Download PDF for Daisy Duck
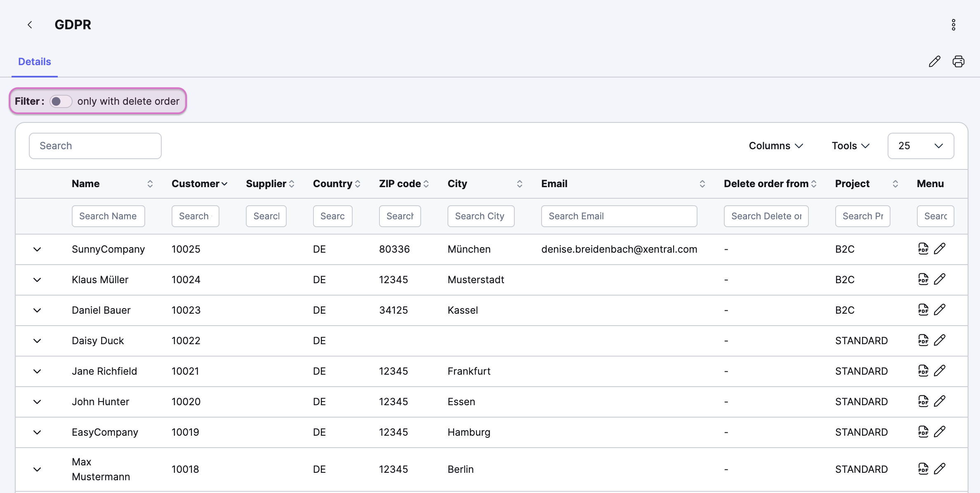This screenshot has height=493, width=980. point(923,340)
